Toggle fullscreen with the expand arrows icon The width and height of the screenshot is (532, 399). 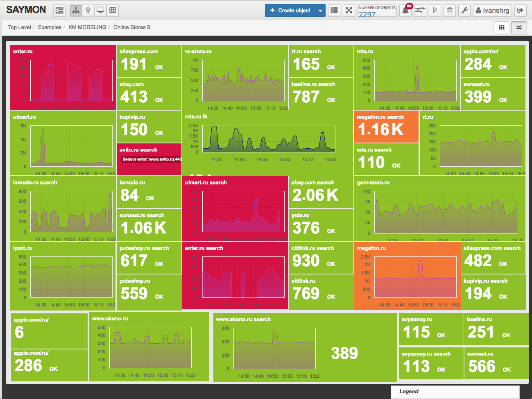click(x=349, y=11)
